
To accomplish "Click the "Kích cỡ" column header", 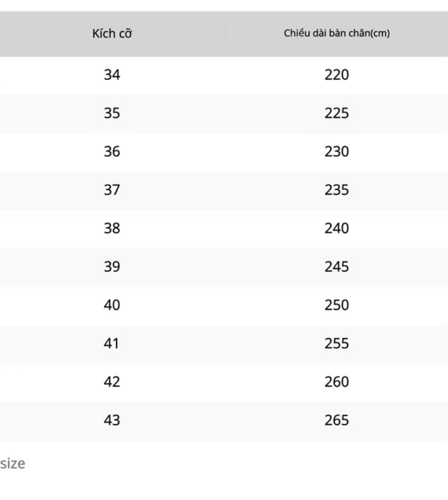I will (112, 34).
